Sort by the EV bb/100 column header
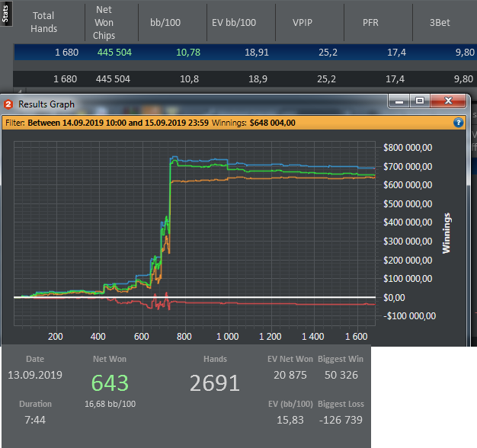 coord(234,23)
